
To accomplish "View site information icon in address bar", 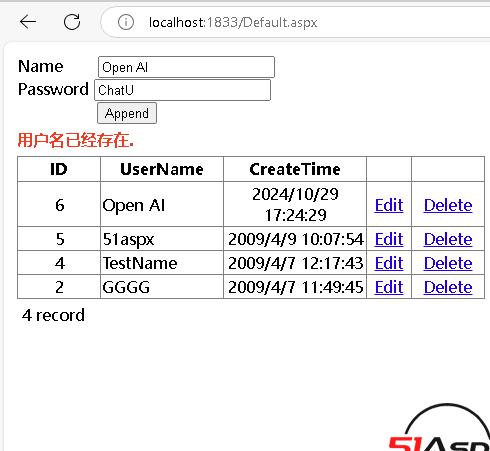I will (126, 22).
